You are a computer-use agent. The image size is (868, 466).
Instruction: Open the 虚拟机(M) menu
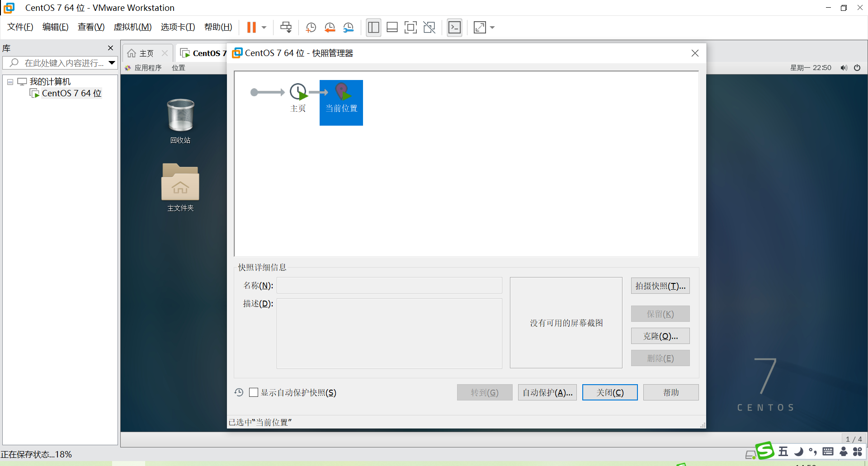click(x=132, y=27)
